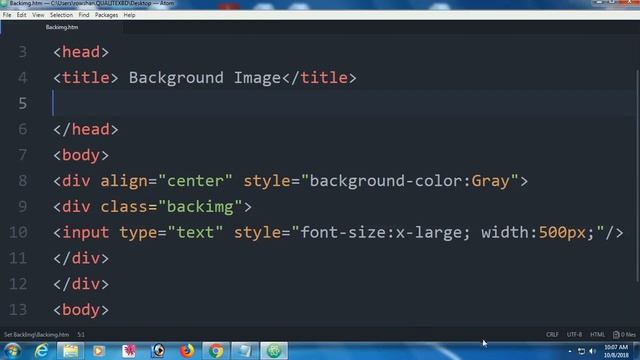Open the Help menu
The width and height of the screenshot is (640, 360).
(129, 15)
